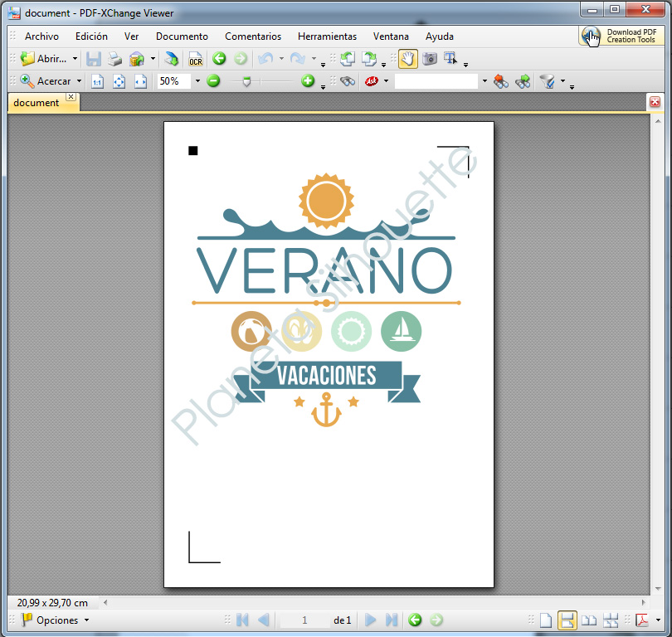Click the Abrir... open button
Viewport: 672px width, 637px height.
point(43,59)
